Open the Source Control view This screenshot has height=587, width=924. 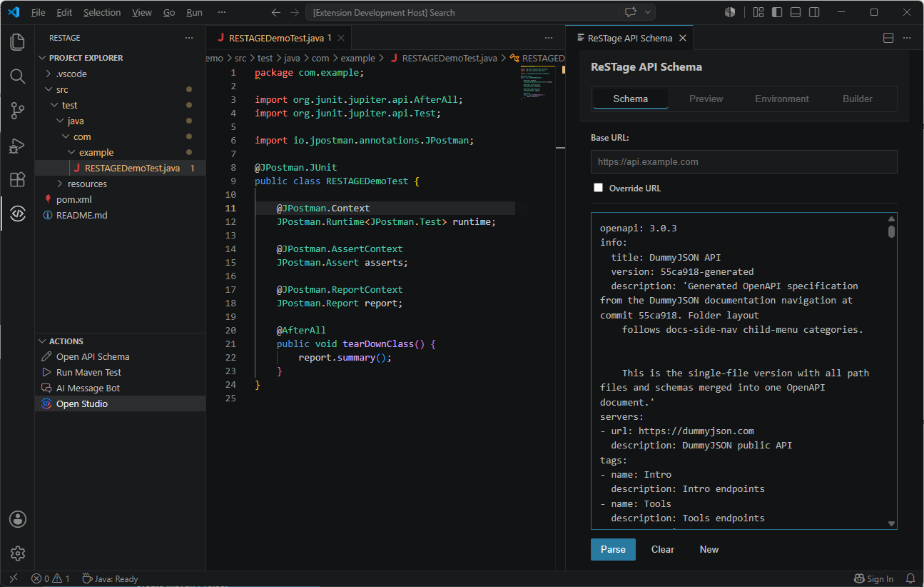(17, 111)
